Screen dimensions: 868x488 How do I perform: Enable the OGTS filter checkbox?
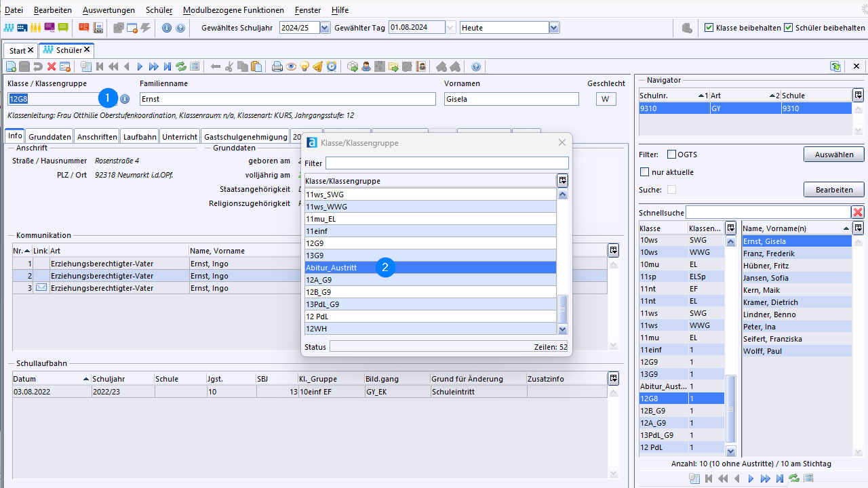coord(672,155)
